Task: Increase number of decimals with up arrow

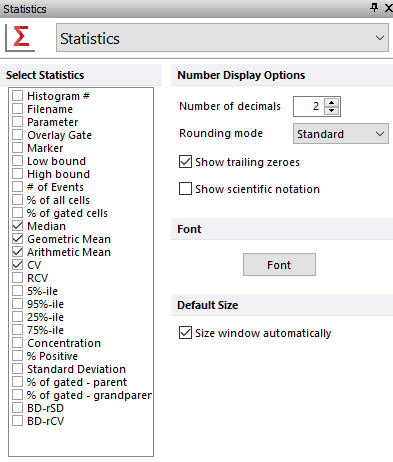Action: point(331,103)
